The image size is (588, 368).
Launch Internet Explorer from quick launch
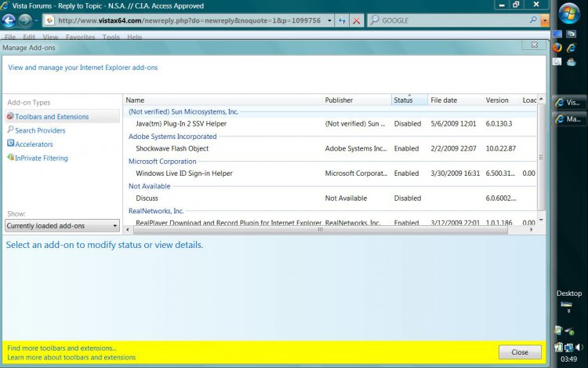571,48
